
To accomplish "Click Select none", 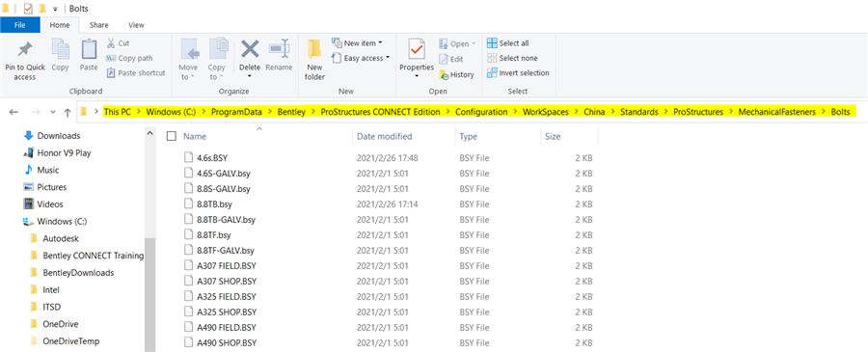I will pos(513,58).
